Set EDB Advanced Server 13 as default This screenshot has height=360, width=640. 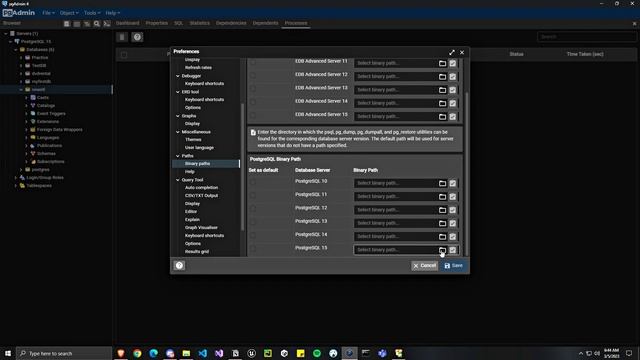tap(253, 89)
